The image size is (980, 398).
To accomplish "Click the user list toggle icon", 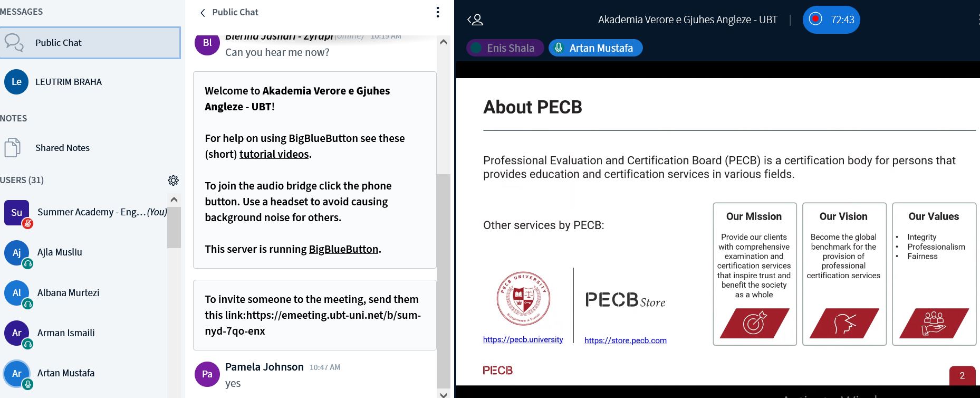I will pos(475,20).
